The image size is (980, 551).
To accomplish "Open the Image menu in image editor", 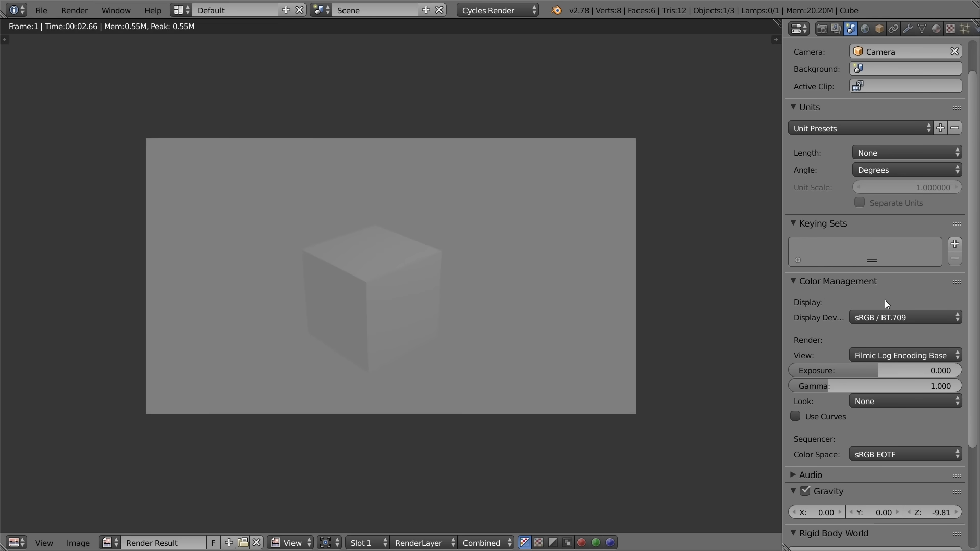I will pos(78,543).
